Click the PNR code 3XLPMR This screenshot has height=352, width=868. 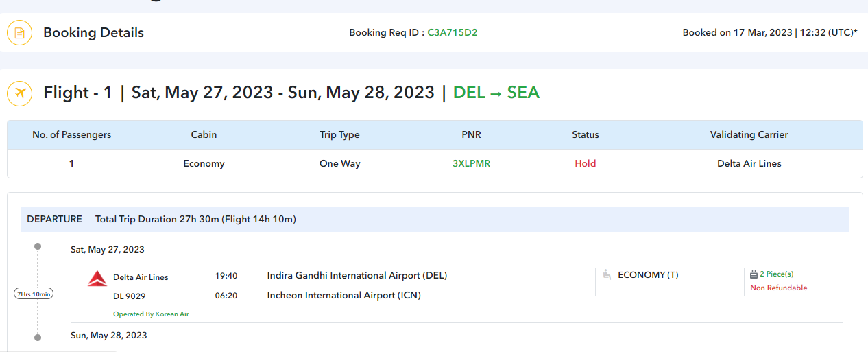coord(471,164)
